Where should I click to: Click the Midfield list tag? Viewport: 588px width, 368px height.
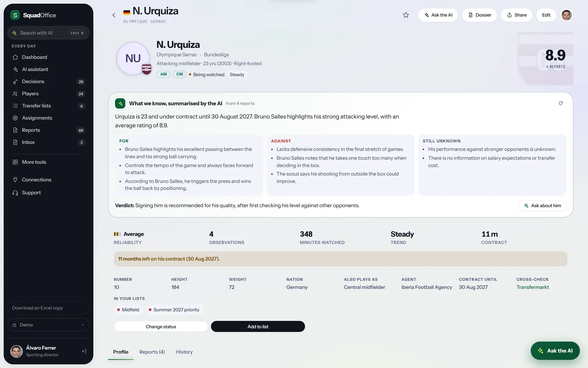click(128, 310)
